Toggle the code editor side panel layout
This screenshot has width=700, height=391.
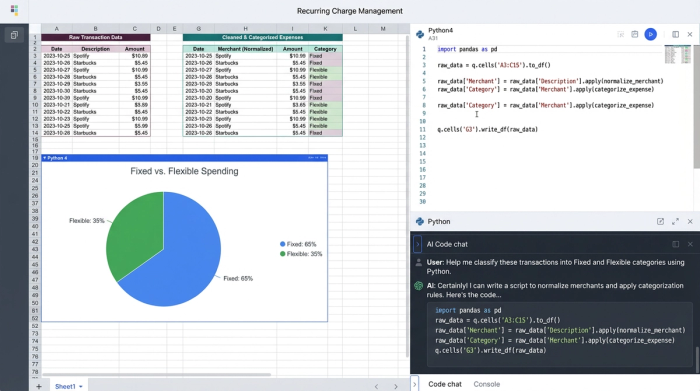pyautogui.click(x=675, y=34)
